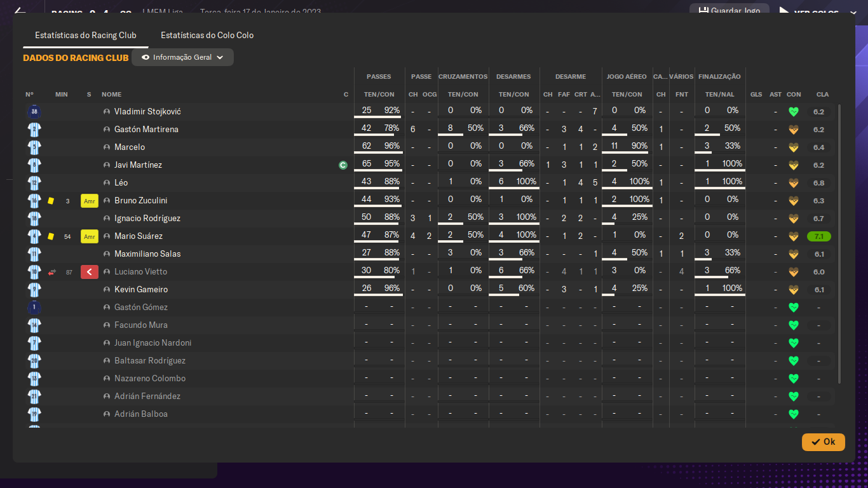Click Mario Suárez's green 7.1 rating
868x488 pixels.
[x=818, y=236]
